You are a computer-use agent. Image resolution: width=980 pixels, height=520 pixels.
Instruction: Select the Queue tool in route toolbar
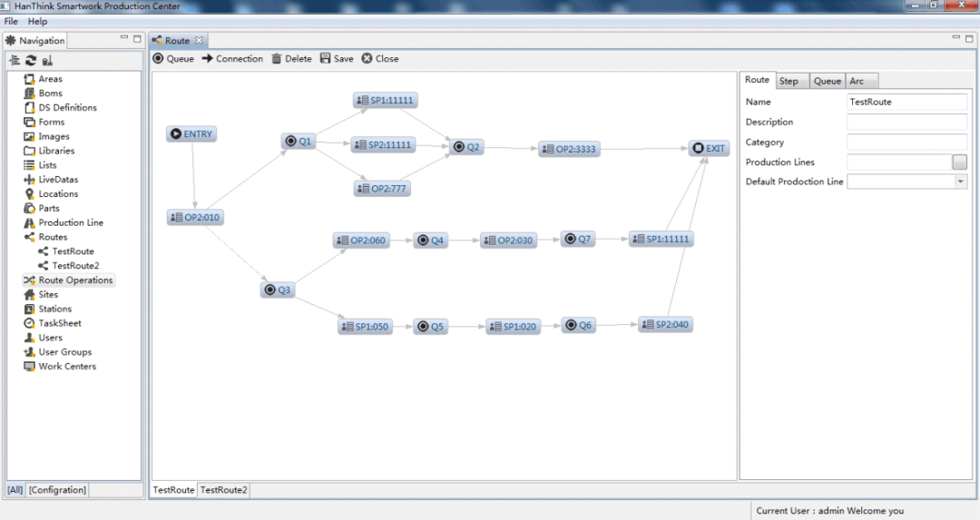(x=172, y=59)
